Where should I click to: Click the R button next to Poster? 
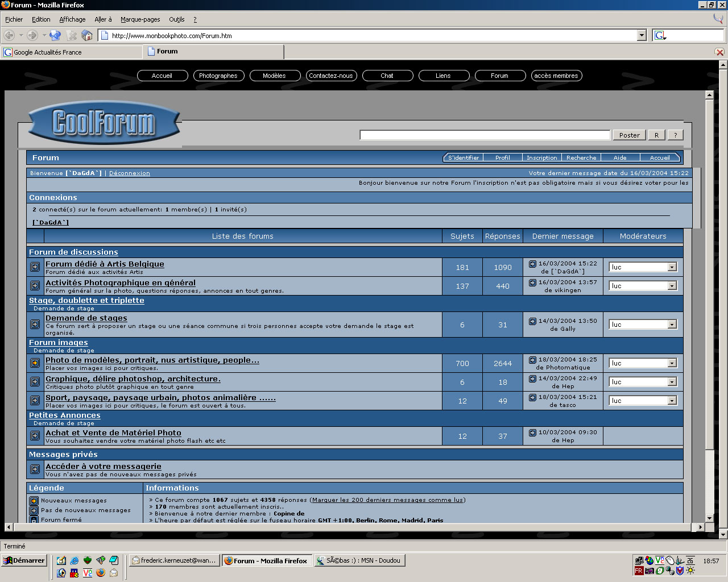tap(656, 135)
